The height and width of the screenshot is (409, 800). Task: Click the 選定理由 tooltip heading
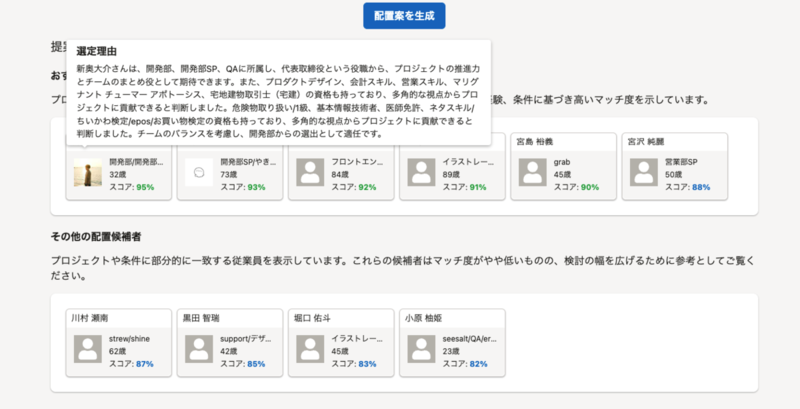click(96, 52)
